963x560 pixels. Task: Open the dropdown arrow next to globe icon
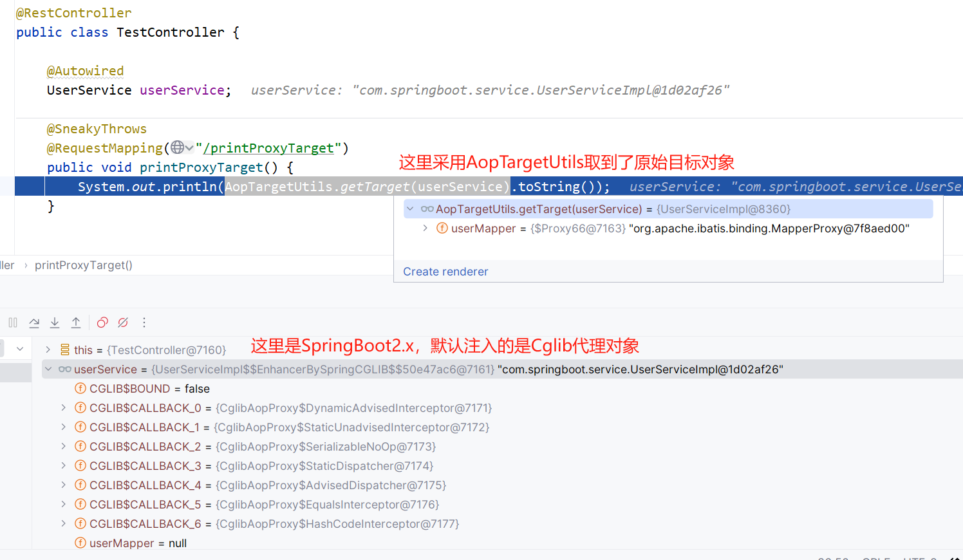pos(189,148)
